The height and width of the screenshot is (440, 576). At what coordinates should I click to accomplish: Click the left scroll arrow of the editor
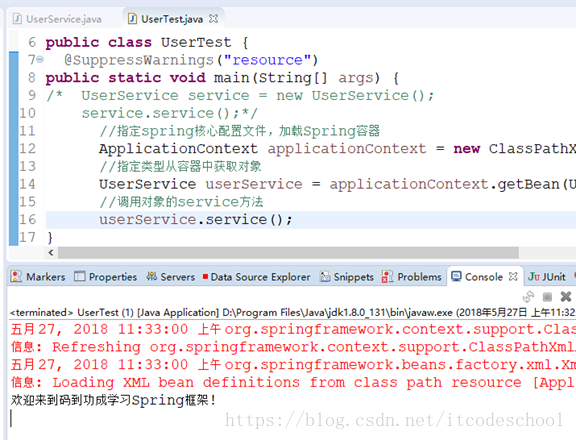tap(51, 253)
